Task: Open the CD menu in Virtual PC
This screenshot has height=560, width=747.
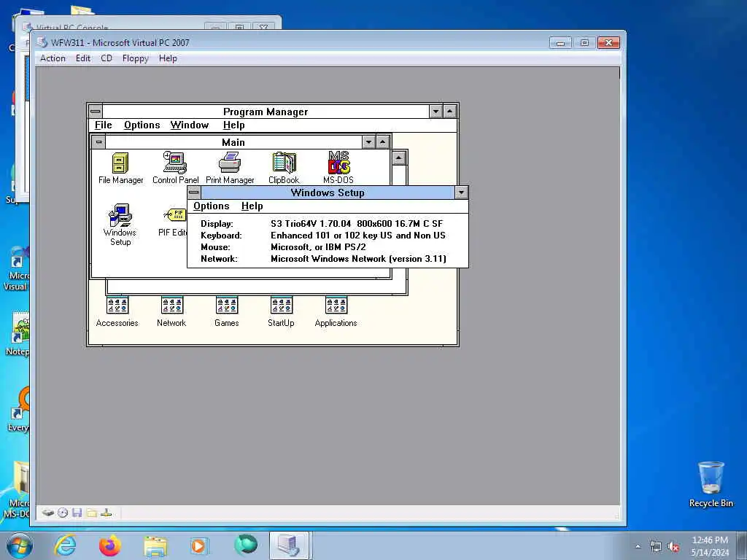Action: (x=107, y=58)
